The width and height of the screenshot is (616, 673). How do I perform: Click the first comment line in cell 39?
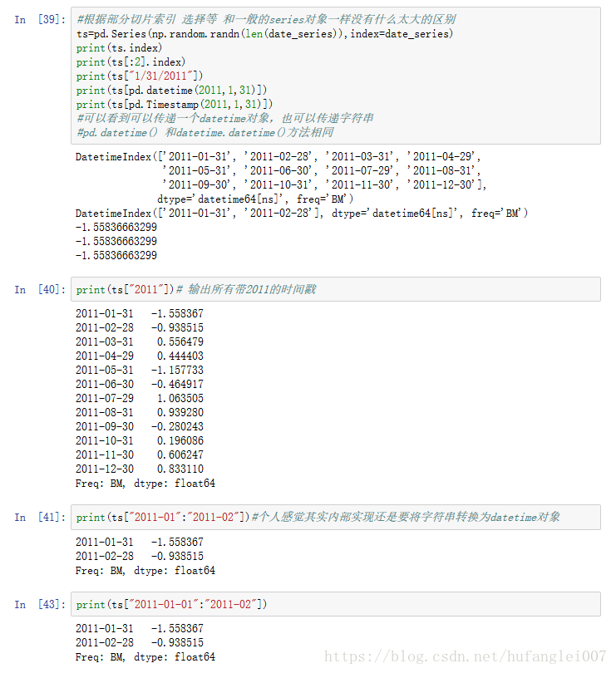(x=266, y=20)
